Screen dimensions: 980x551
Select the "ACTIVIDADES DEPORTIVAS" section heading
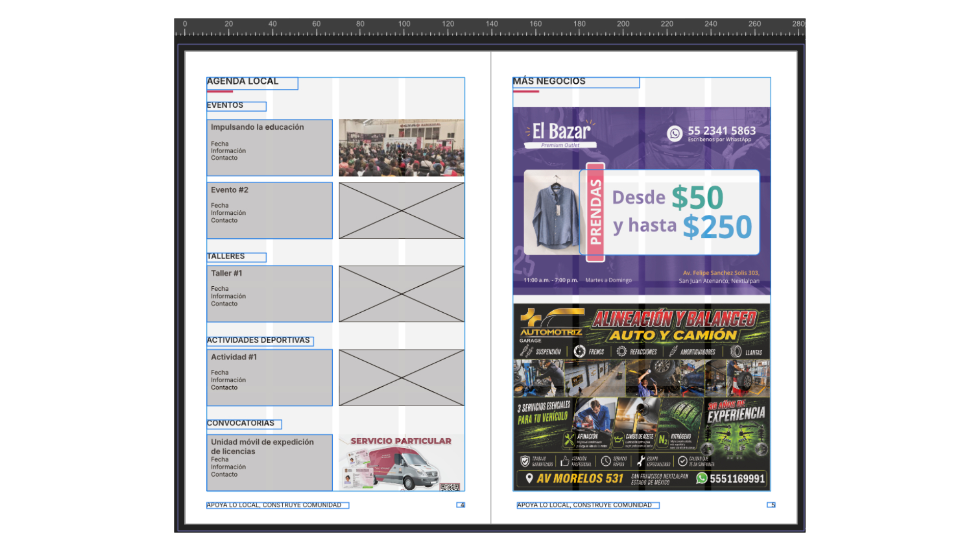coord(260,341)
